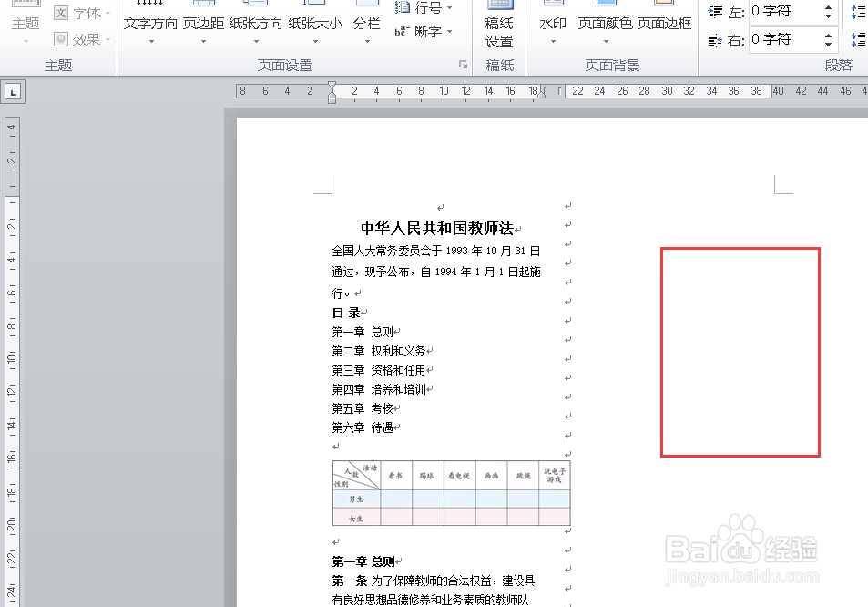The width and height of the screenshot is (868, 607).
Task: Click the diagonal header cell of the table
Action: pos(356,476)
